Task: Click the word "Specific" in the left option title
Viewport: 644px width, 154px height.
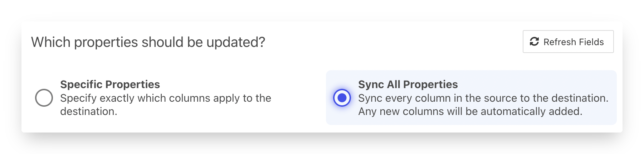Action: coord(80,85)
